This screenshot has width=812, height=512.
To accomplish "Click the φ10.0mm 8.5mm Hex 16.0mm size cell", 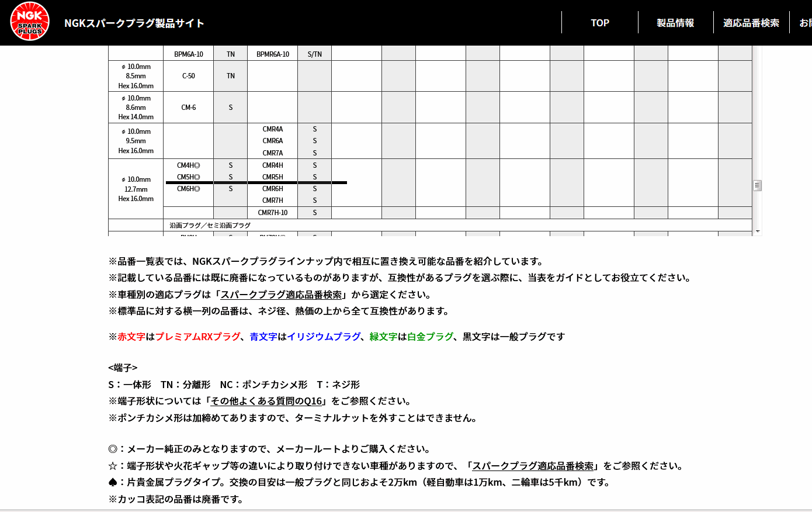I will coord(136,76).
